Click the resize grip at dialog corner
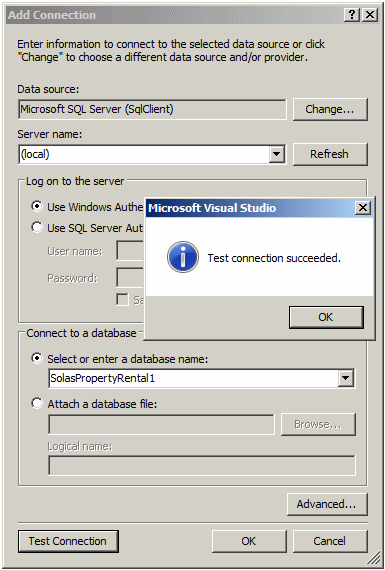The image size is (385, 570). (x=373, y=558)
